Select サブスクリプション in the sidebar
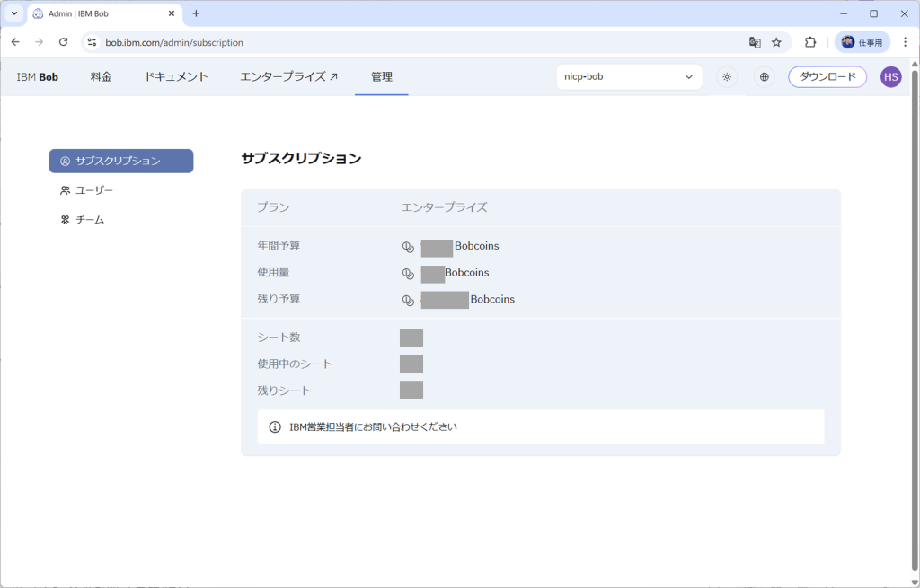The image size is (920, 588). pyautogui.click(x=121, y=161)
